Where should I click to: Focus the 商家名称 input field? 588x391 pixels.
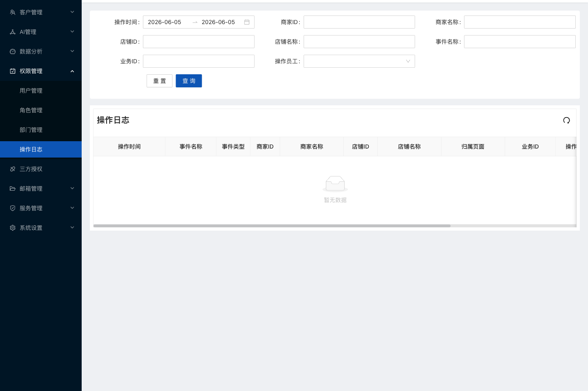520,22
